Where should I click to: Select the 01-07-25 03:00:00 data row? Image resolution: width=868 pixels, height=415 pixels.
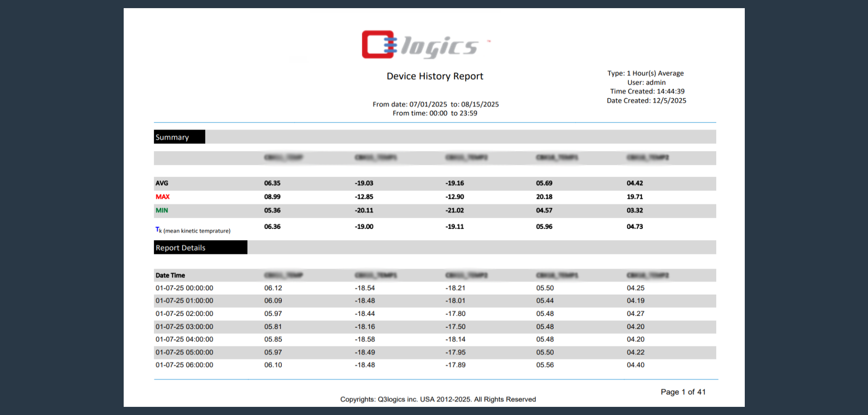pyautogui.click(x=184, y=326)
